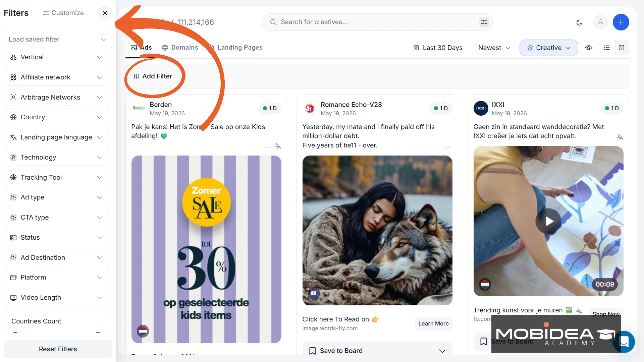Expand the Status filter
The height and width of the screenshot is (362, 644).
point(56,238)
